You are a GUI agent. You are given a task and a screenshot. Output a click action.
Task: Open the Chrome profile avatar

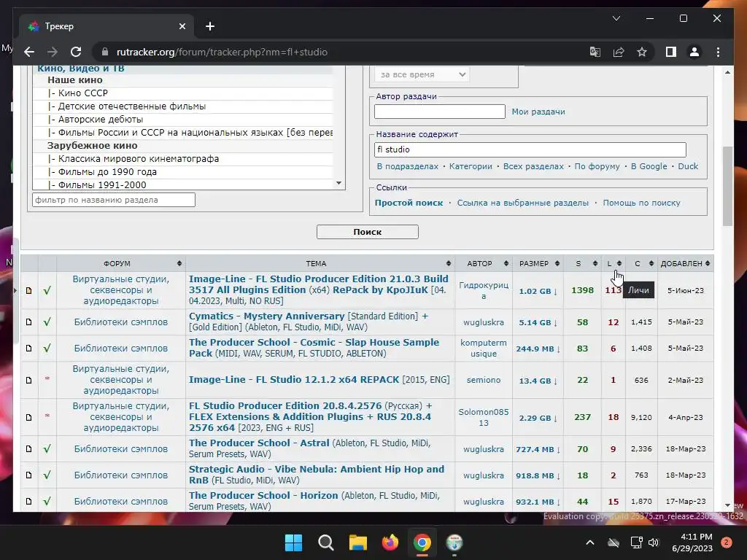tap(694, 52)
